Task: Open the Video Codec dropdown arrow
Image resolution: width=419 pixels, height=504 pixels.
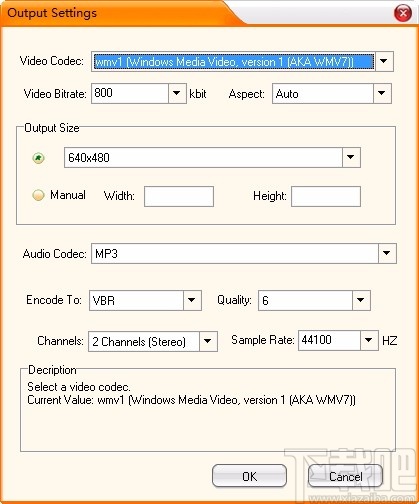Action: click(384, 61)
